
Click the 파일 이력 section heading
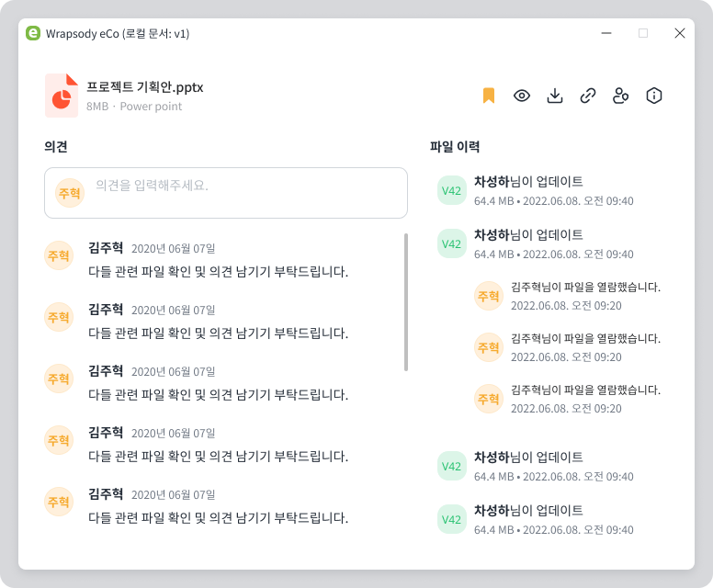455,146
